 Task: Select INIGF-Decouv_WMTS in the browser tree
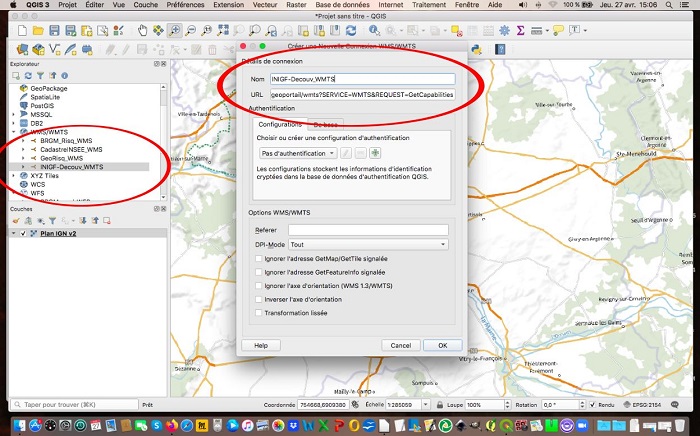(x=72, y=167)
